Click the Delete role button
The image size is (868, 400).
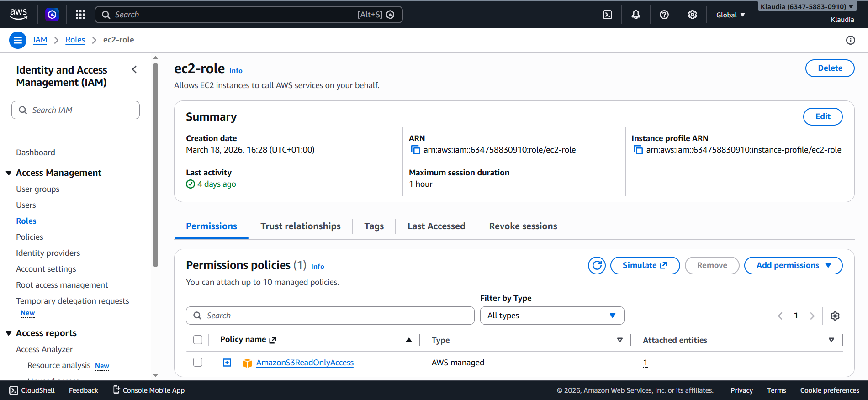coord(830,68)
